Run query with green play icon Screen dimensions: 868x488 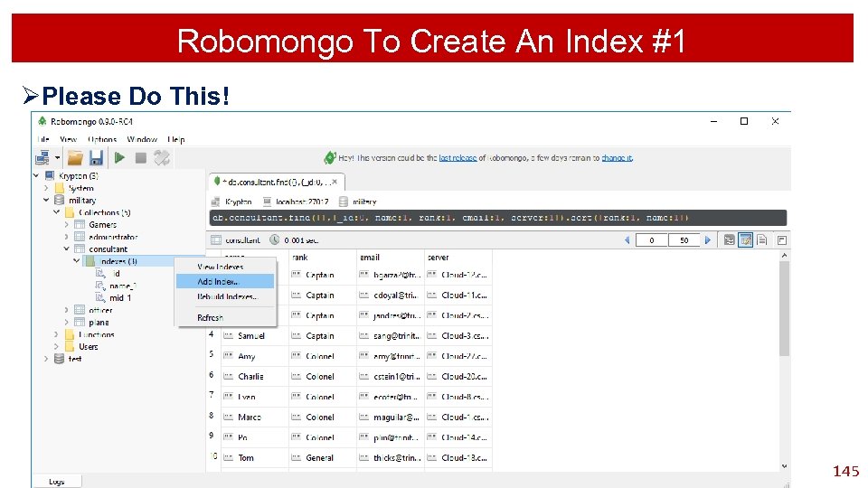tap(119, 158)
